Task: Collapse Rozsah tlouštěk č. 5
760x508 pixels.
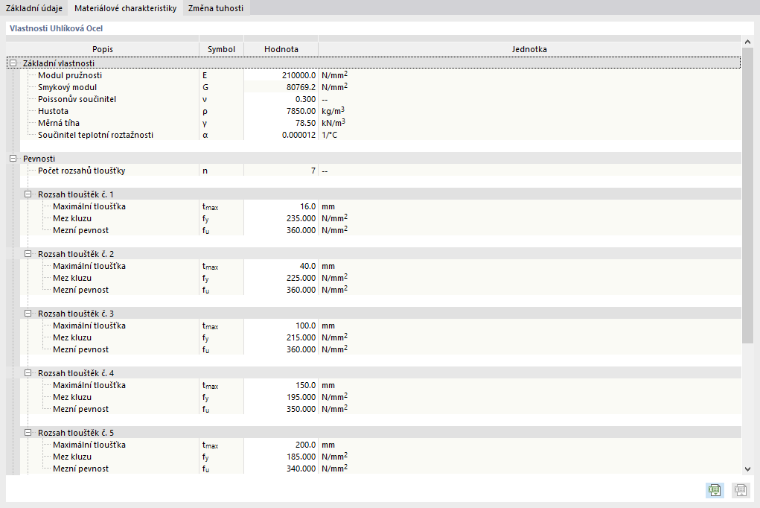Action: 28,433
